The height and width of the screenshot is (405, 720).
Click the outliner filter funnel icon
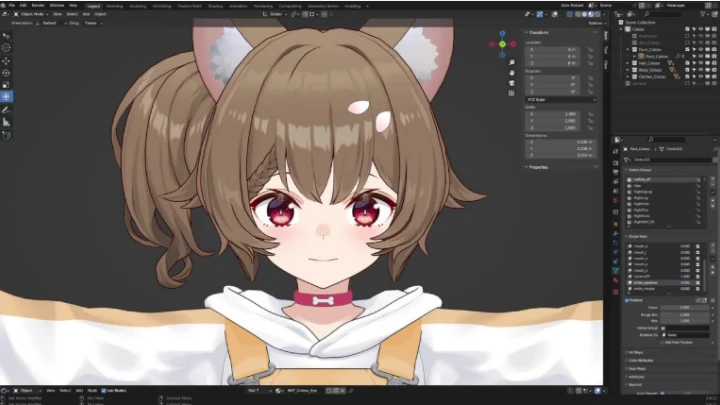click(x=703, y=14)
